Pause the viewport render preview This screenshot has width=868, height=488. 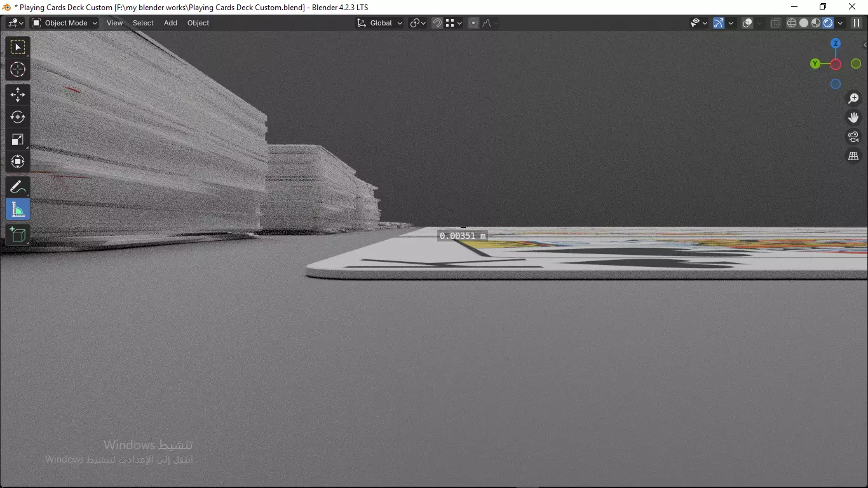pos(856,23)
